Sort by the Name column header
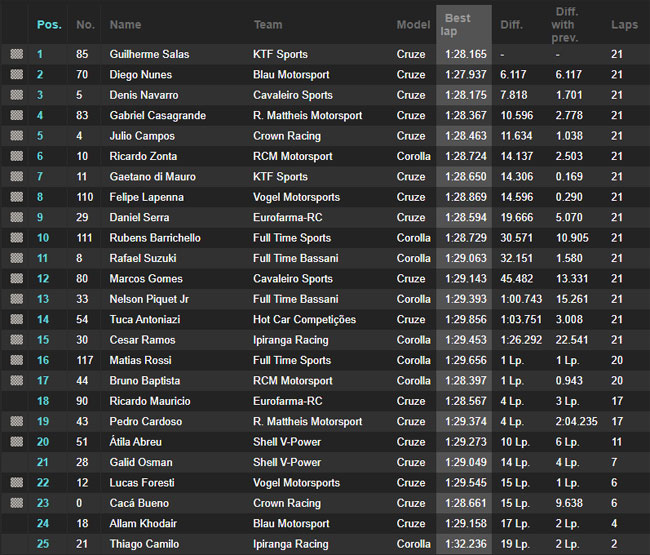This screenshot has height=555, width=650. [125, 25]
